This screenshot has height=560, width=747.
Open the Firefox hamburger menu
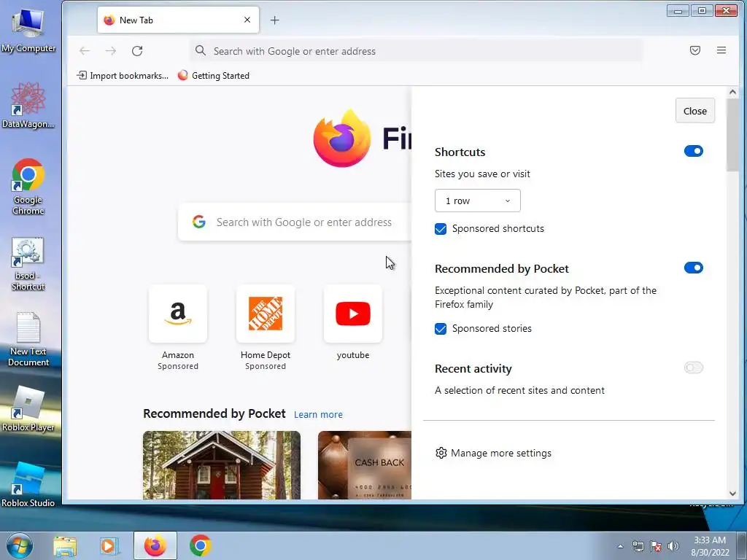[721, 50]
